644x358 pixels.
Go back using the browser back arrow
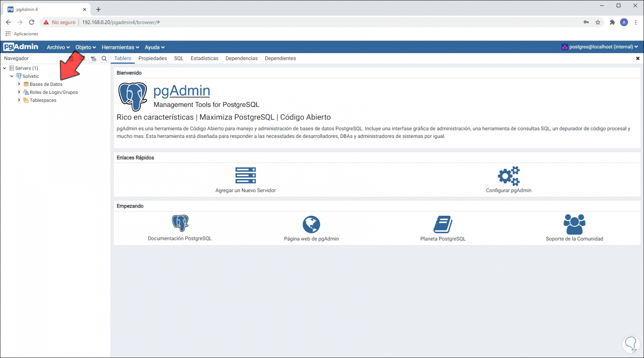[8, 22]
